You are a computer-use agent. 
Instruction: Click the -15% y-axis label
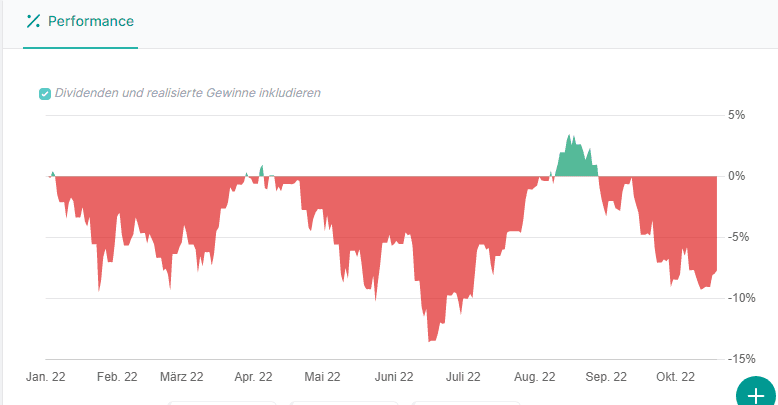click(741, 359)
